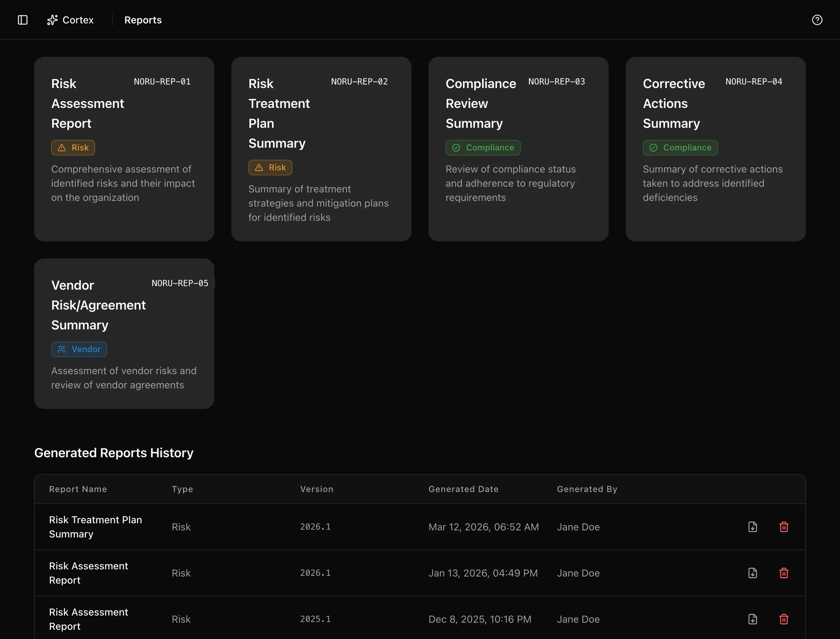Click Risk label on Risk Treatment Plan card

coord(277,167)
